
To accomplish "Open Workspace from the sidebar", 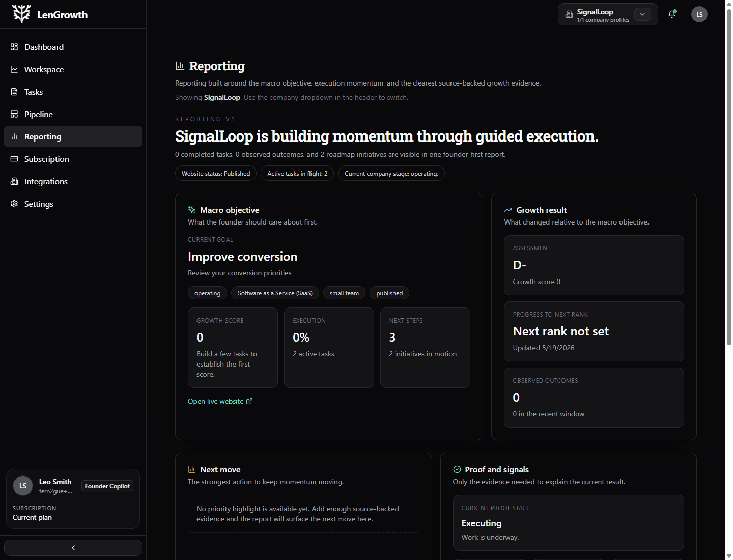I will pos(73,69).
